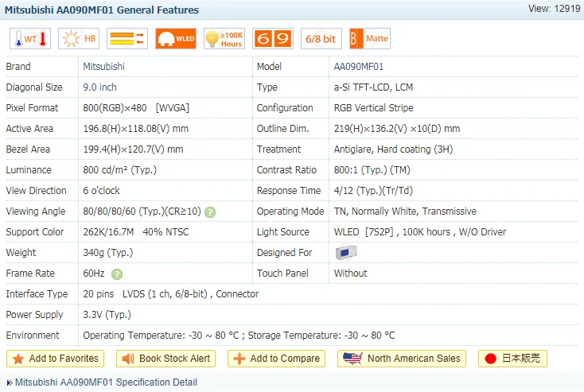Click the orange WLED backlight icon
This screenshot has width=584, height=392.
pyautogui.click(x=176, y=38)
